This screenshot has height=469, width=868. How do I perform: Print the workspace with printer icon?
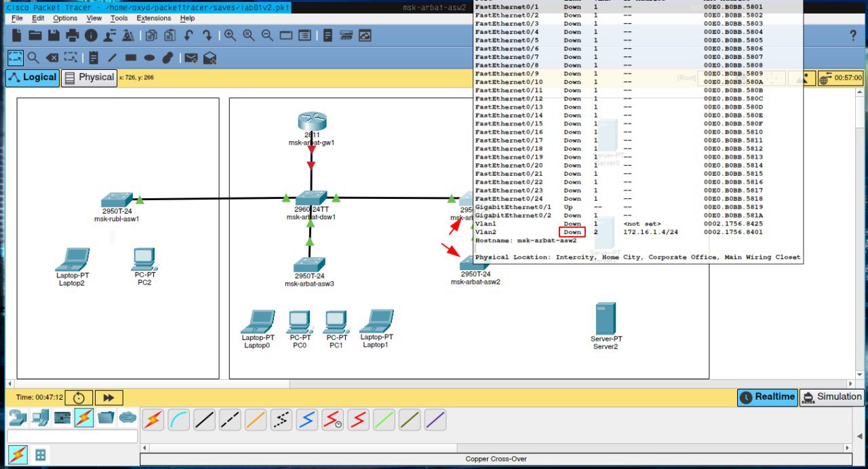pyautogui.click(x=72, y=35)
